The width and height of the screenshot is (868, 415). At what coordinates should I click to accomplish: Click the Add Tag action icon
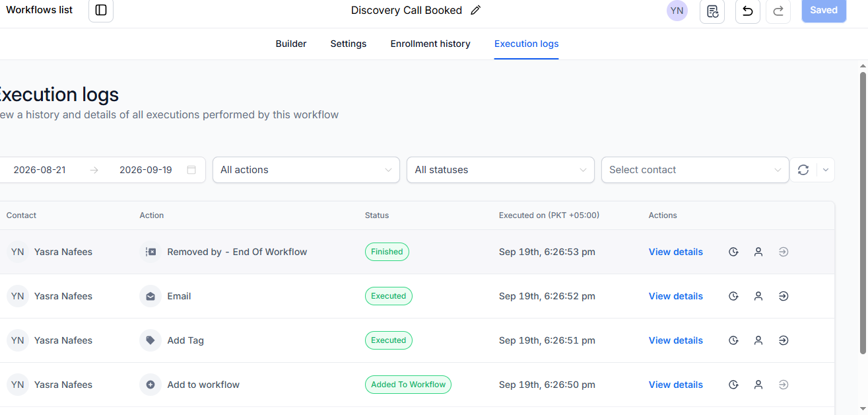(x=150, y=340)
